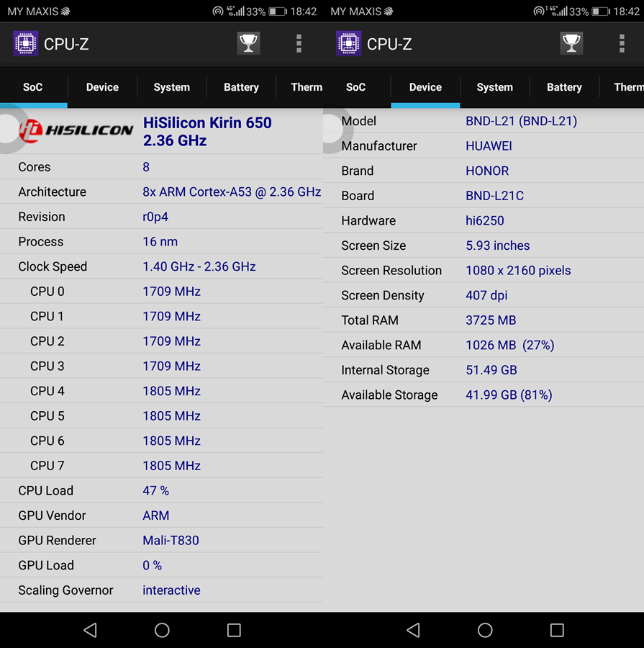
Task: Tap the CPU Load value 47 %
Action: 155,490
